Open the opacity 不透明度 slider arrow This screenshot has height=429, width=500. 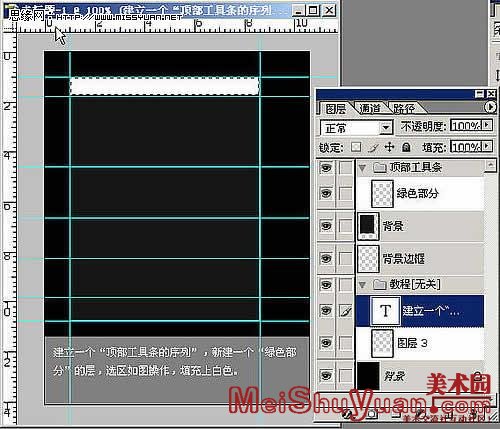point(487,125)
